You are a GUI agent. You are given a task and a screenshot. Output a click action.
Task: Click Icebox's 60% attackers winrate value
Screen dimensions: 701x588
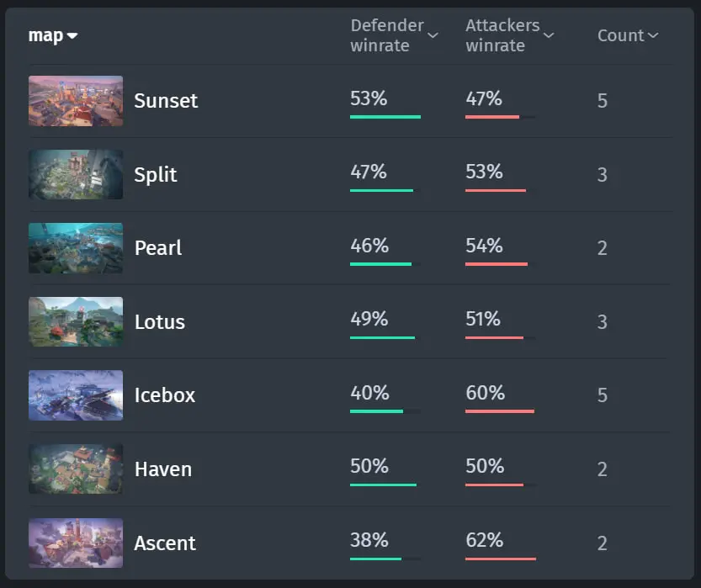(x=485, y=393)
